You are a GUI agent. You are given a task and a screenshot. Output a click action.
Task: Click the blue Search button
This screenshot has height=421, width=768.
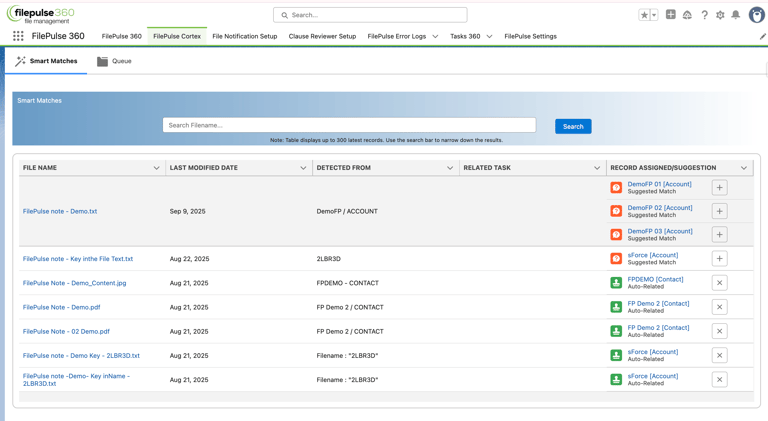point(573,126)
